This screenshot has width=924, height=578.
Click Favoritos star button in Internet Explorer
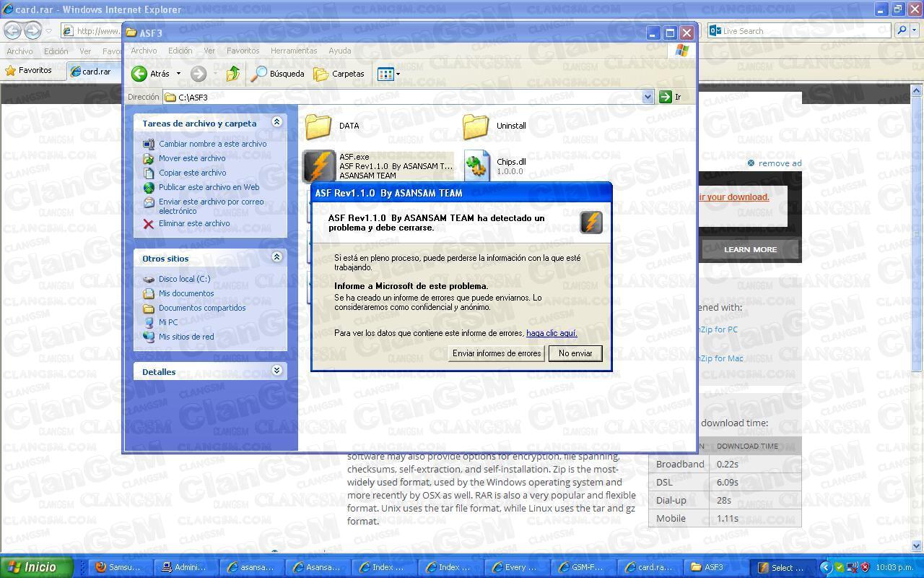pos(29,70)
